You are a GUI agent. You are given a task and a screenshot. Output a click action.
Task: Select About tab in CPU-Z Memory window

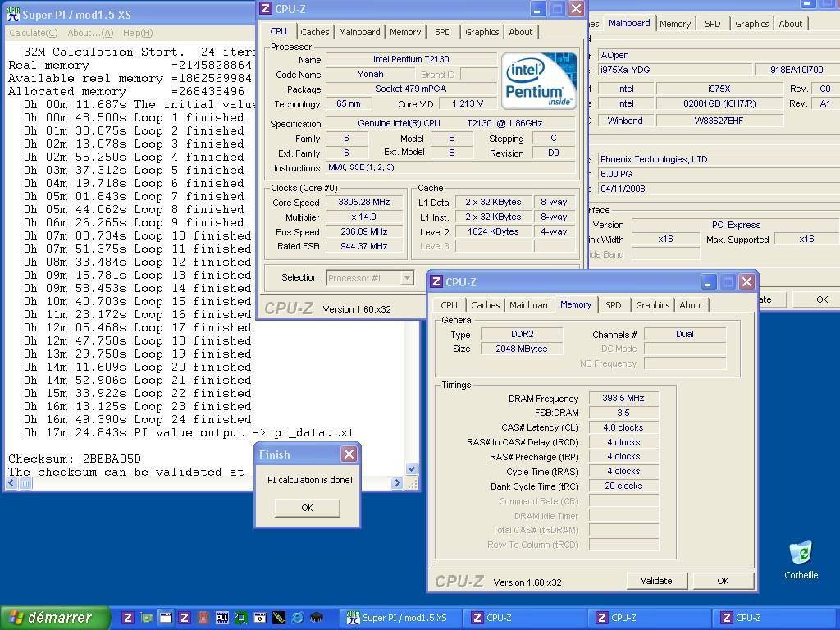(691, 305)
